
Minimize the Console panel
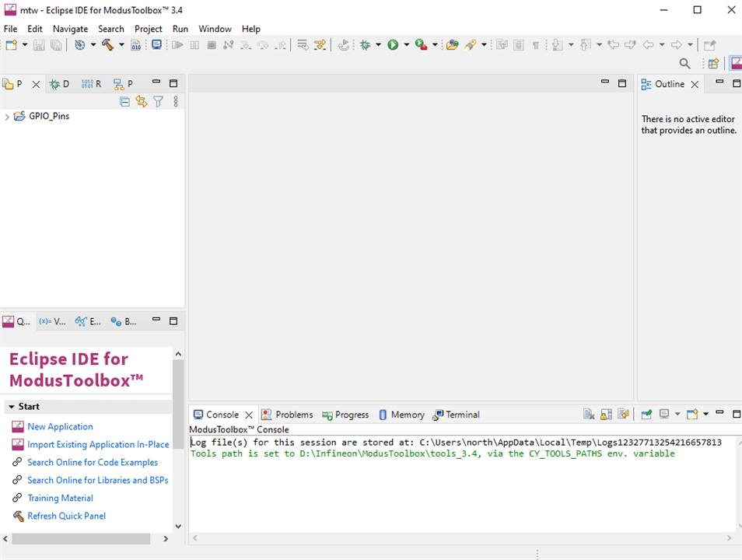[719, 413]
